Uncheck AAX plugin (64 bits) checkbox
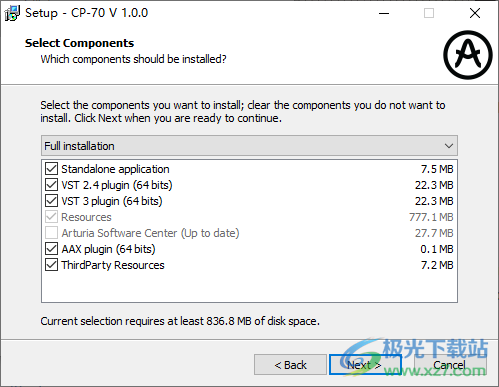 [51, 249]
